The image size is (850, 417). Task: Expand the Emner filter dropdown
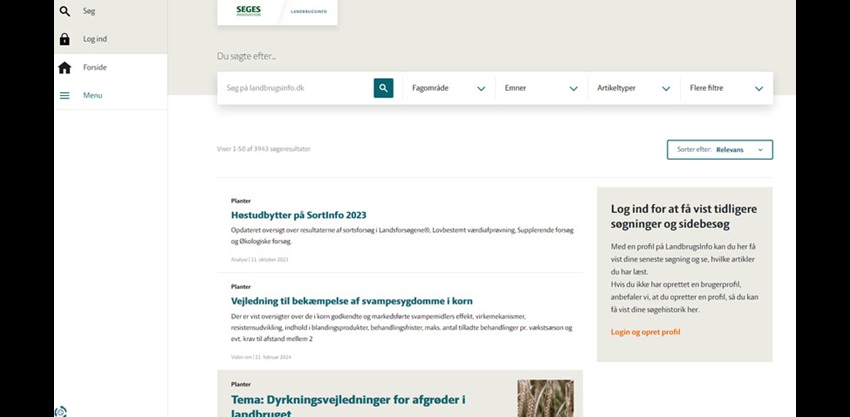tap(541, 88)
